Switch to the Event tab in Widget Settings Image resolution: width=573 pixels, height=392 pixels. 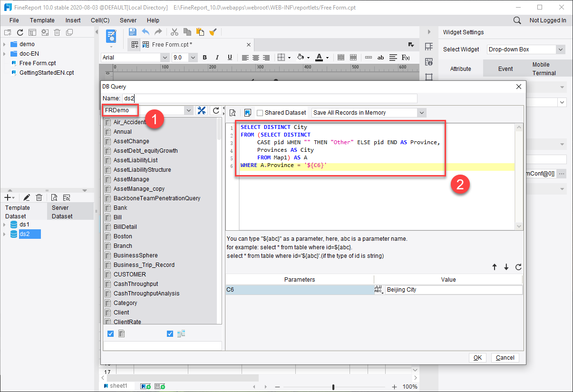[505, 69]
